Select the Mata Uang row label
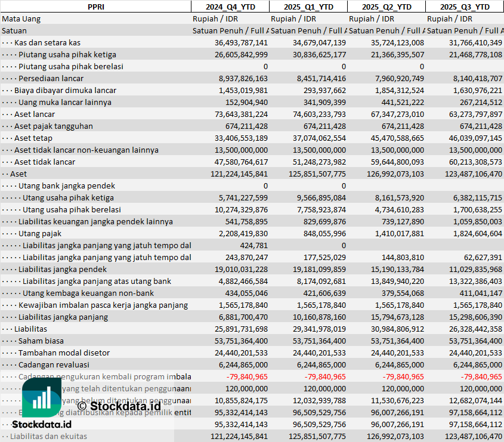This screenshot has width=504, height=442. pyautogui.click(x=21, y=18)
